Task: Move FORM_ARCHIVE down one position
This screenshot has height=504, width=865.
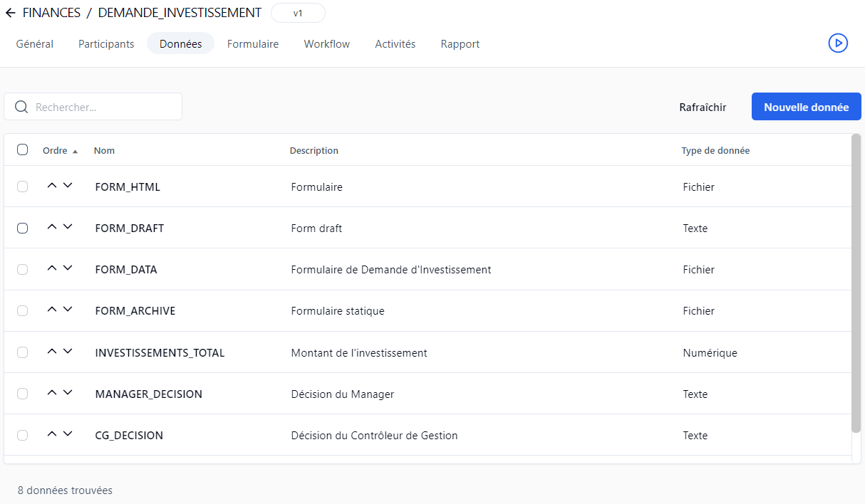Action: 68,310
